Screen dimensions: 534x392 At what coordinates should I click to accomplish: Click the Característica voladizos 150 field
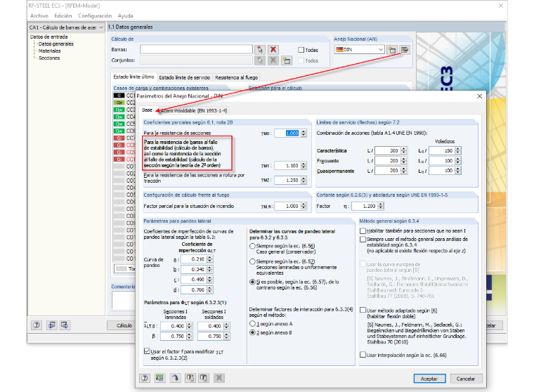442,150
